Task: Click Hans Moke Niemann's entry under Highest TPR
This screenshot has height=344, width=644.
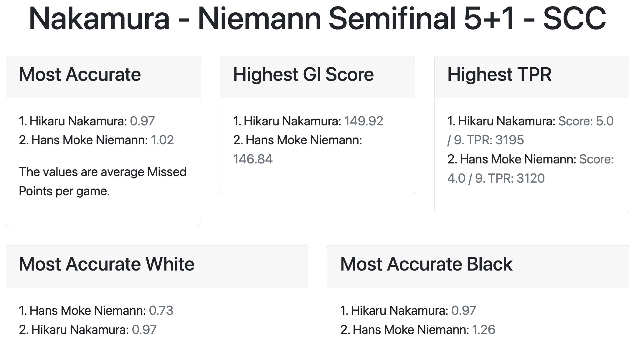Action: [x=517, y=159]
